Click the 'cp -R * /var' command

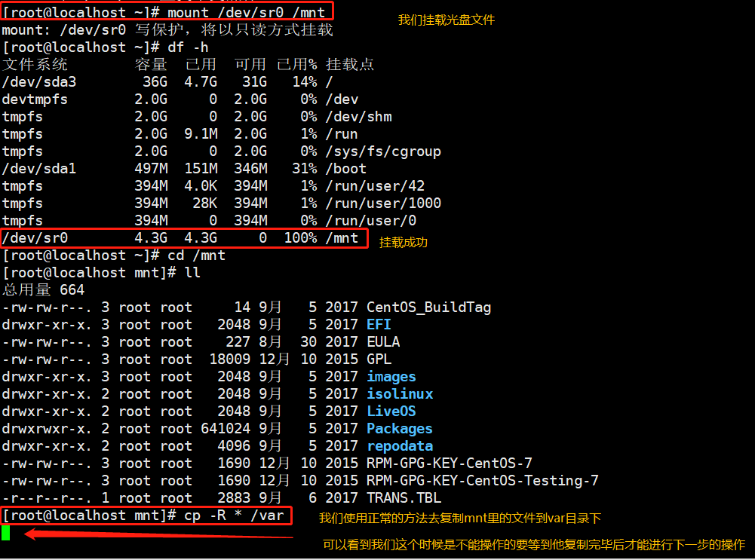click(x=234, y=516)
